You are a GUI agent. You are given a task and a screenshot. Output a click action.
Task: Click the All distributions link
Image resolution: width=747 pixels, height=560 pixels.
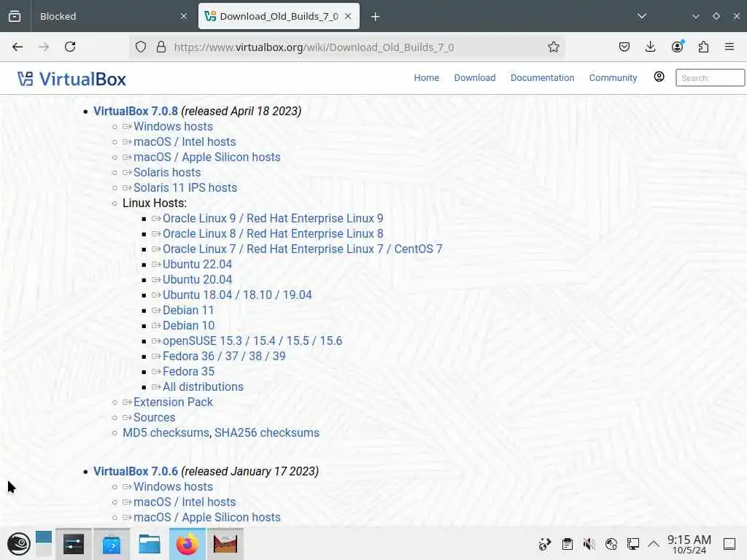coord(203,386)
